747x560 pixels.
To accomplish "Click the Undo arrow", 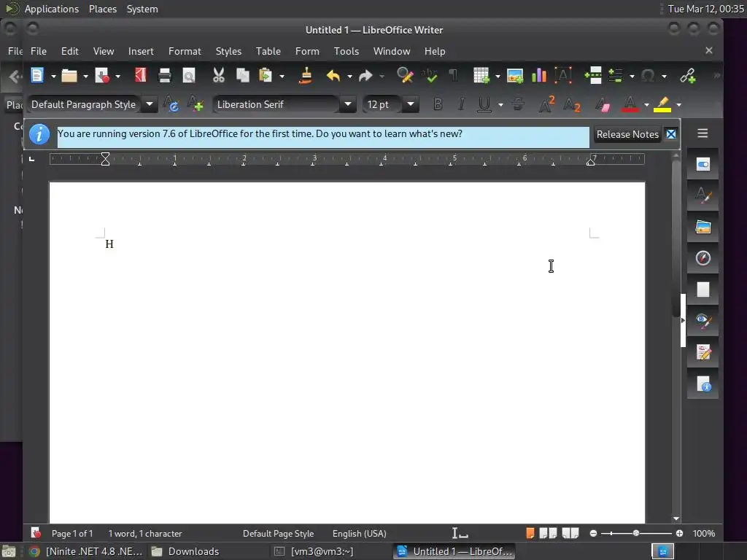I will click(333, 75).
